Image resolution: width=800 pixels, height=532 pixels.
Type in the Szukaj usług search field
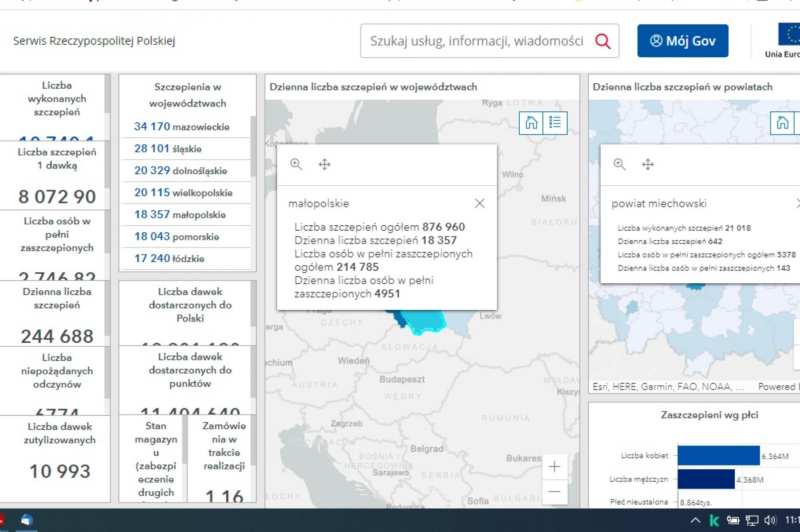click(477, 41)
